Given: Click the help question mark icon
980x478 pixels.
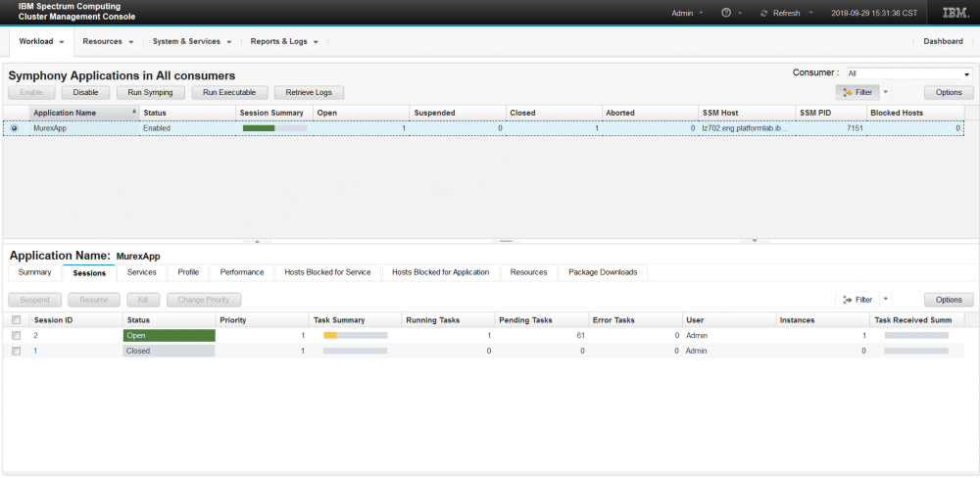Looking at the screenshot, I should tap(726, 14).
